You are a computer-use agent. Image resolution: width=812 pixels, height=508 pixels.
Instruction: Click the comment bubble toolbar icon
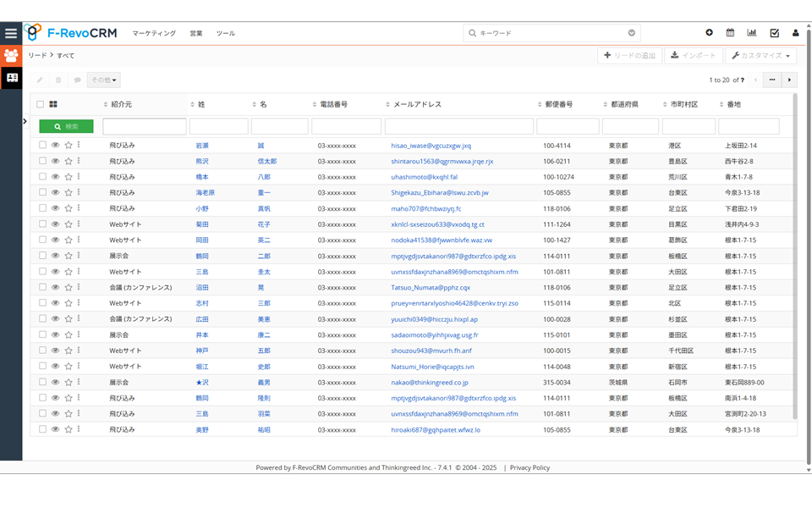(x=77, y=80)
